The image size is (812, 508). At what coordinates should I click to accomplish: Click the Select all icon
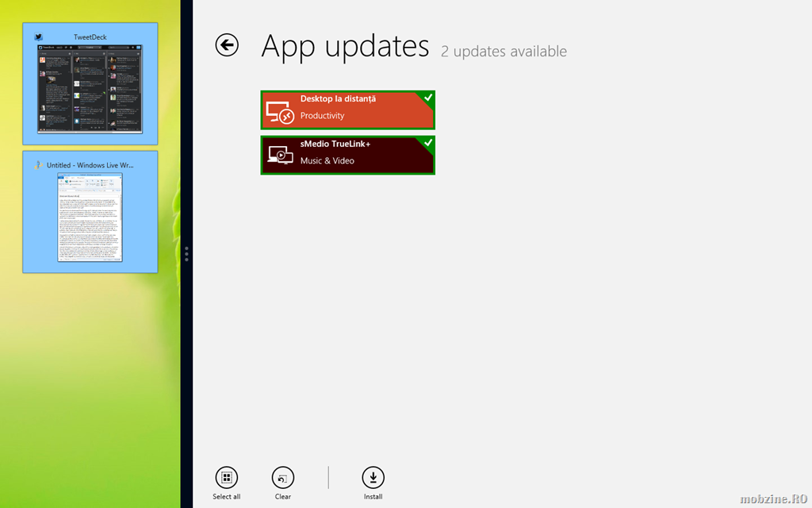pos(226,478)
